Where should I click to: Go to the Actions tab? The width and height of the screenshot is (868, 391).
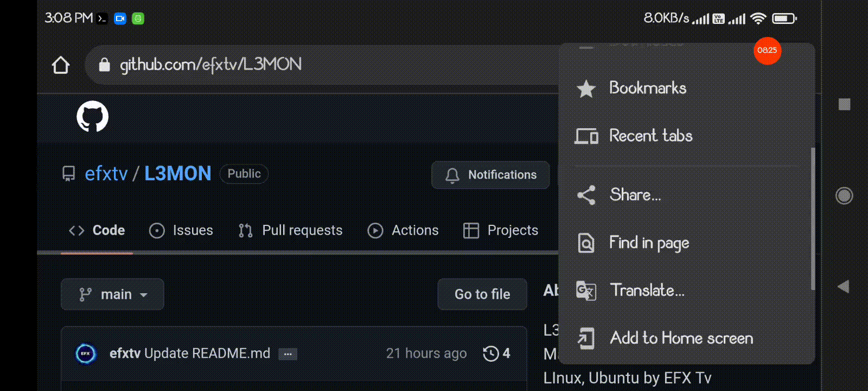pos(403,230)
